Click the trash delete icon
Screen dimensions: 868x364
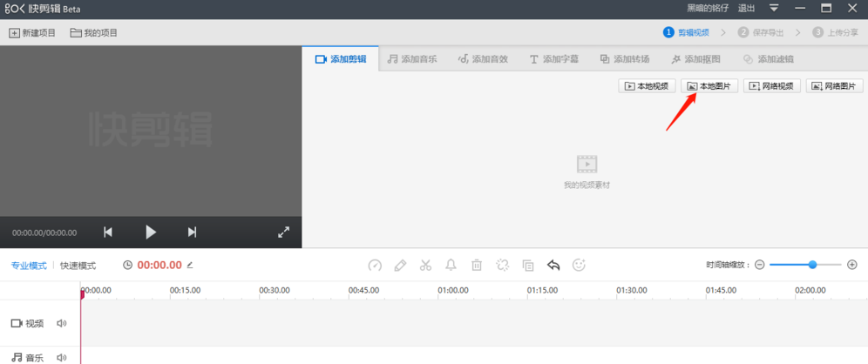(x=477, y=265)
